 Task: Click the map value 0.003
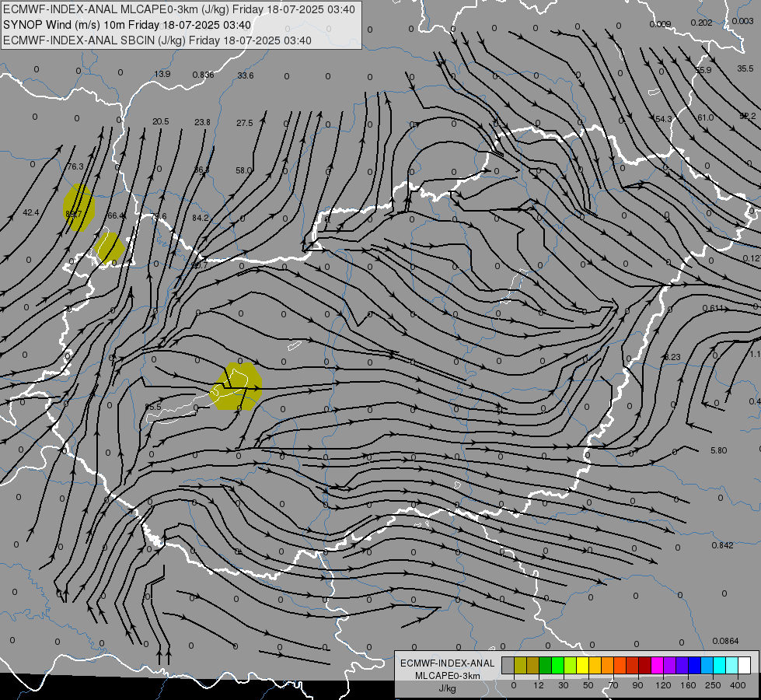coord(742,21)
